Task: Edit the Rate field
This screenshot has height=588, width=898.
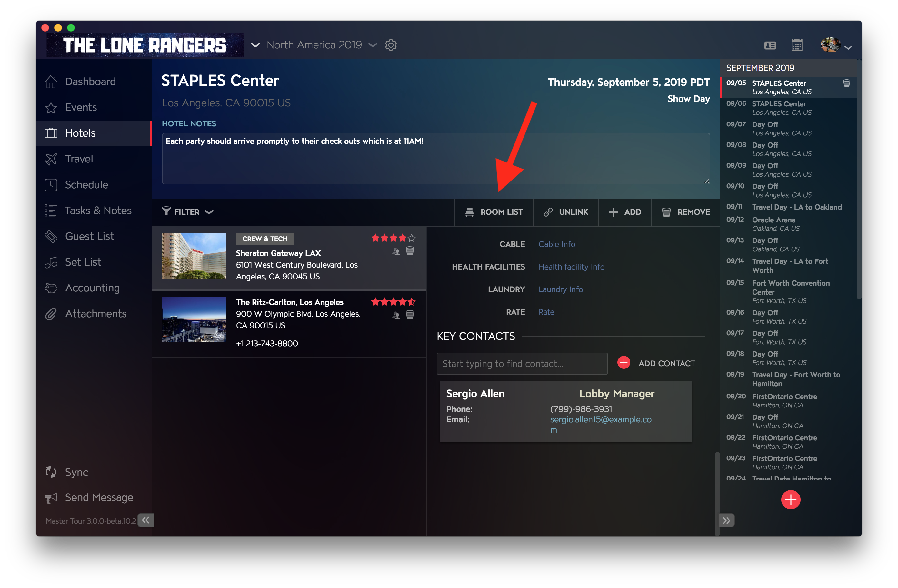Action: (x=546, y=312)
